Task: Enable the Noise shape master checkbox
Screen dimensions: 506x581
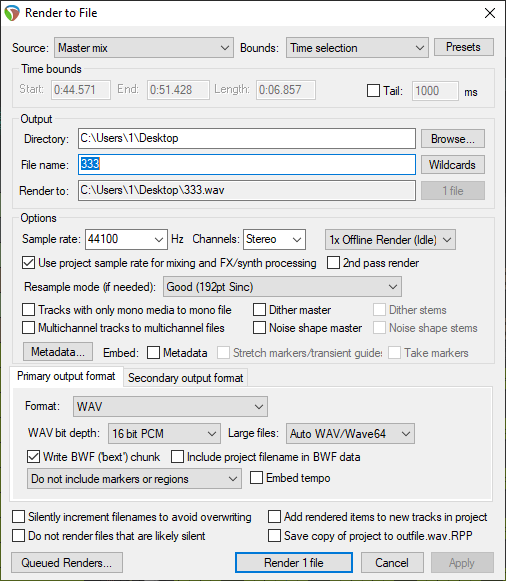Action: click(x=259, y=328)
